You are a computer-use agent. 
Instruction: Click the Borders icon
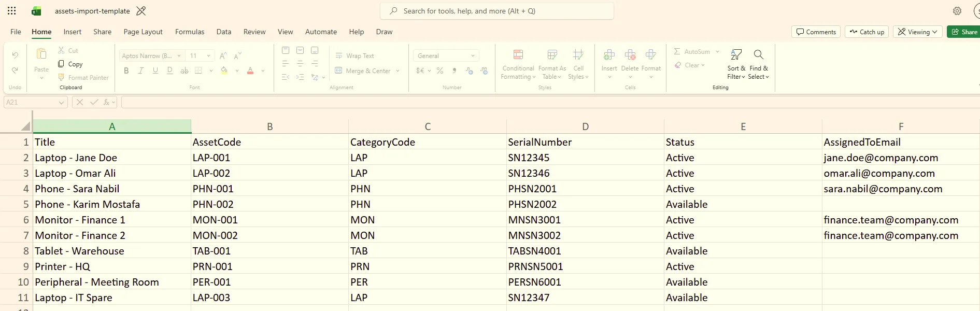click(x=198, y=70)
